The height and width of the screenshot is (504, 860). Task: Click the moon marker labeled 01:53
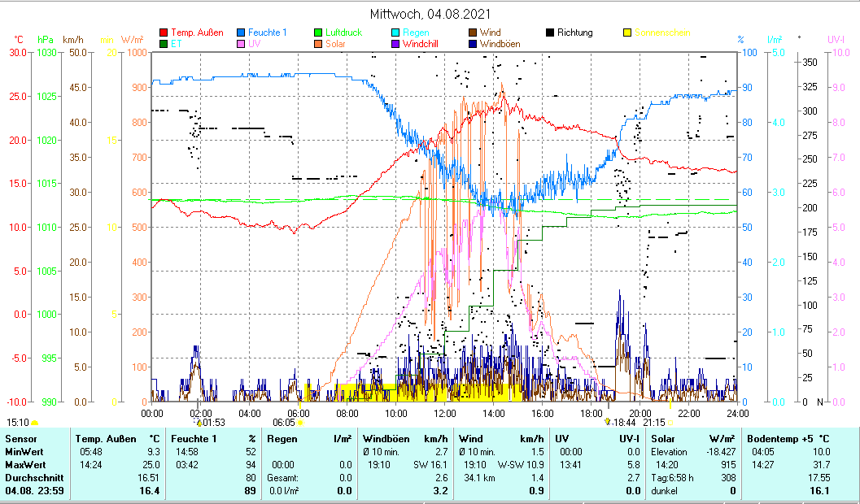(199, 422)
